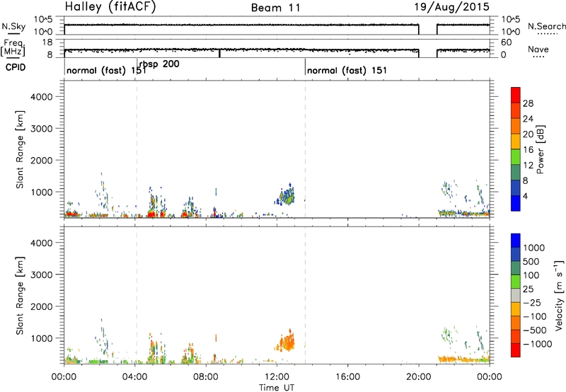Pick the bright blue bottom segment of power colorbar

click(x=516, y=203)
